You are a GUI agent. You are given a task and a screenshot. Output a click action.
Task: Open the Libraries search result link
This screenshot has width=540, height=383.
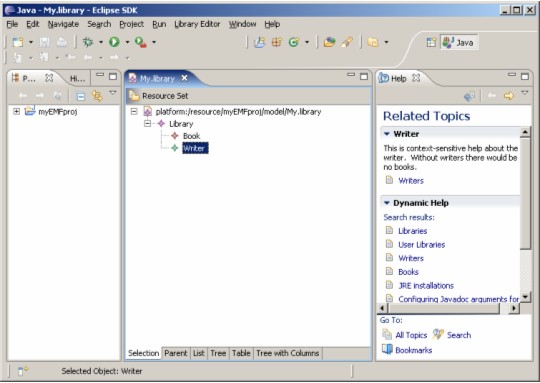click(x=413, y=231)
